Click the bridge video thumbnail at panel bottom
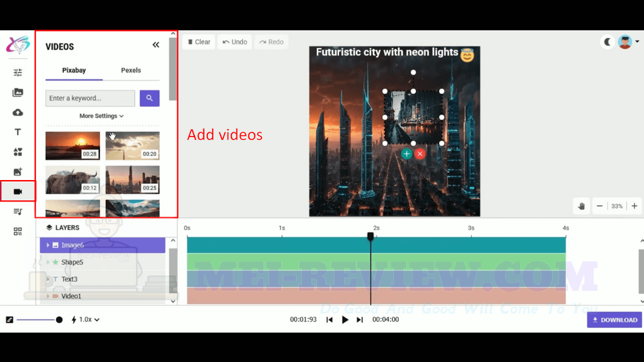The width and height of the screenshot is (644, 362). pyautogui.click(x=73, y=208)
